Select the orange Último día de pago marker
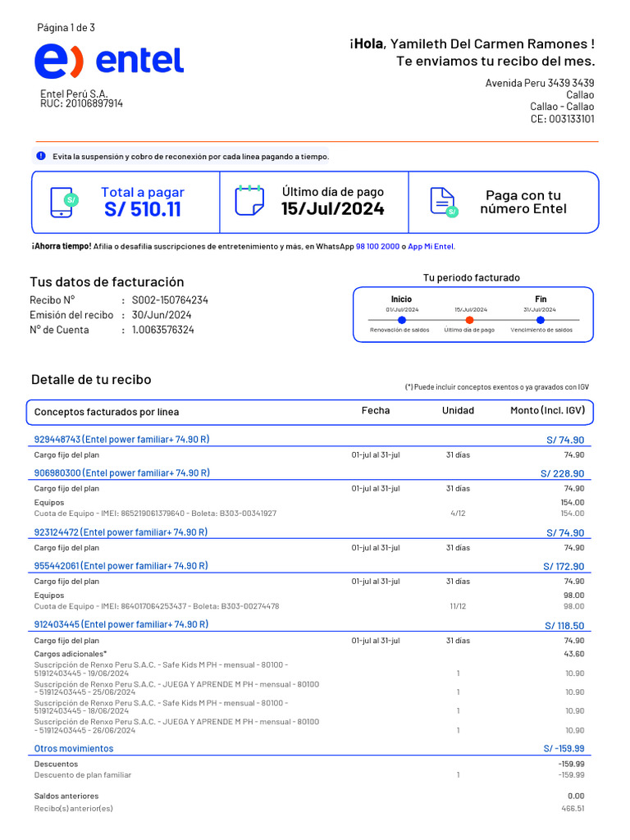630x840 pixels. click(x=469, y=320)
